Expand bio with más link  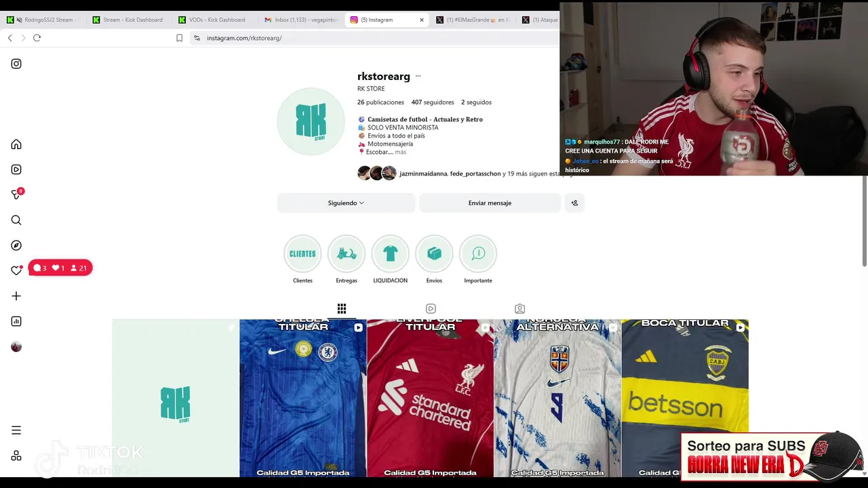[400, 152]
